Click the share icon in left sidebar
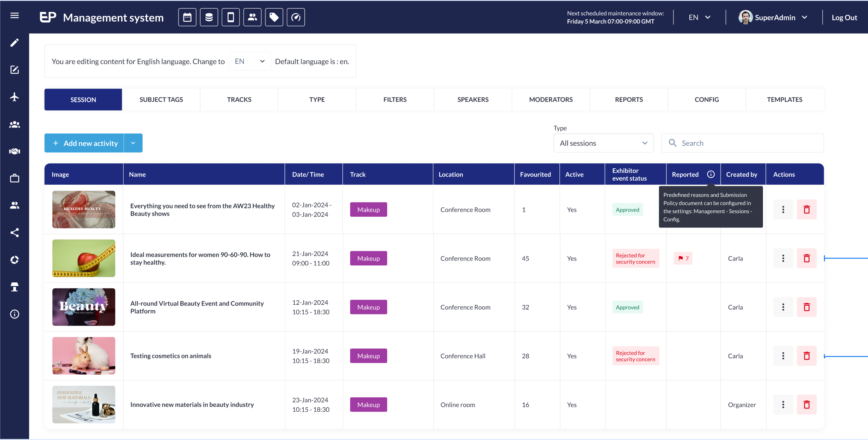Screen dimensions: 868x440 tap(14, 233)
